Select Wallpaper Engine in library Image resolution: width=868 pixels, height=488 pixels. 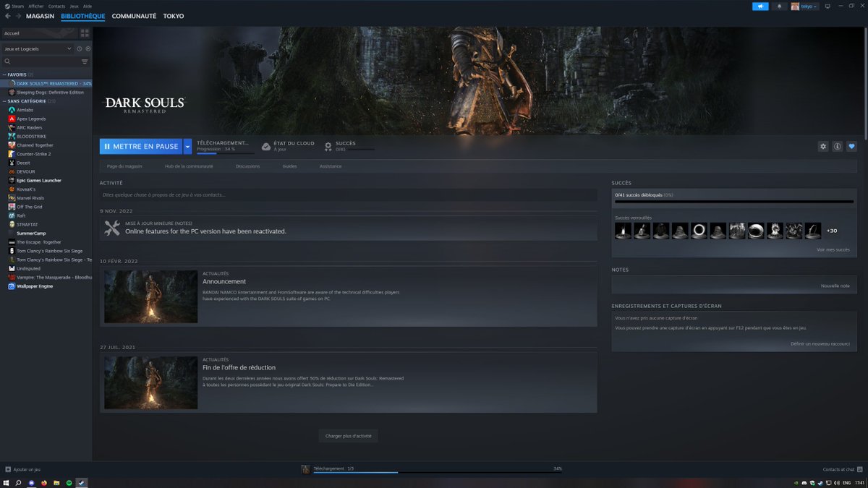point(35,286)
